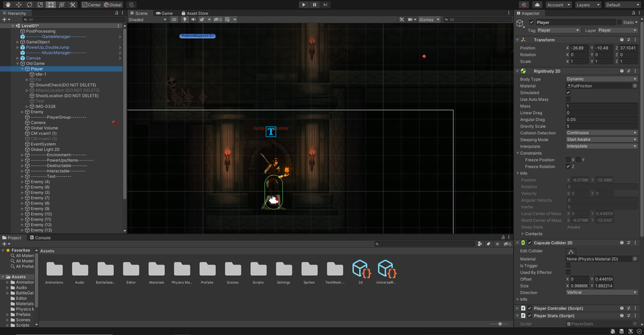The image size is (644, 335).
Task: Select the Move tool
Action: pos(19,5)
